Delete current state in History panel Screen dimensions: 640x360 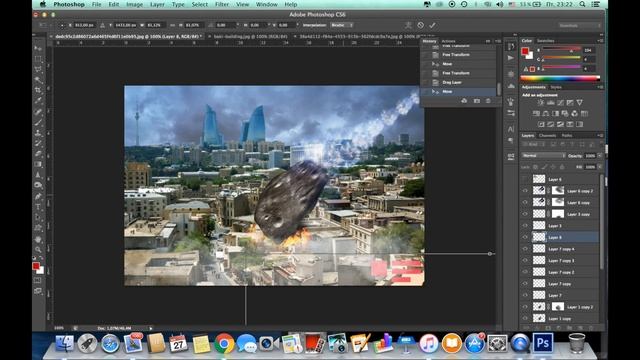pos(488,101)
